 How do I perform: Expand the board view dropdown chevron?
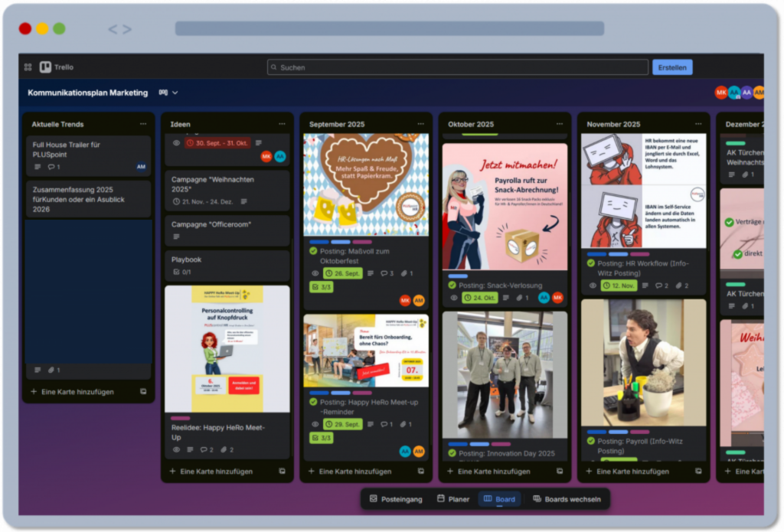[x=175, y=93]
